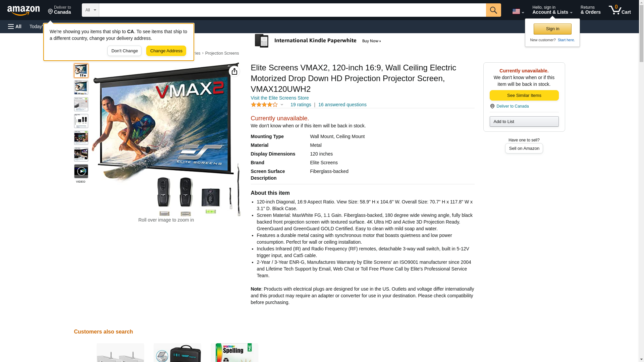Click See Similar Items button
Screen dimensions: 644x362
coord(524,96)
